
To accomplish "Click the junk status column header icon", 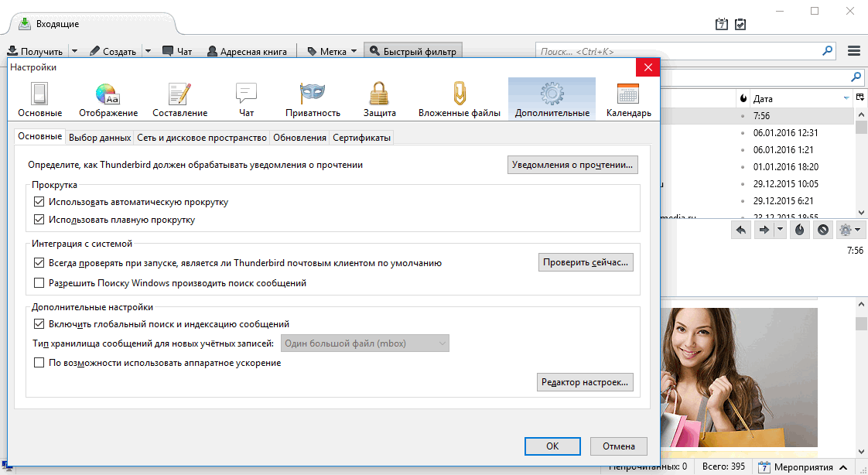I will coord(743,98).
